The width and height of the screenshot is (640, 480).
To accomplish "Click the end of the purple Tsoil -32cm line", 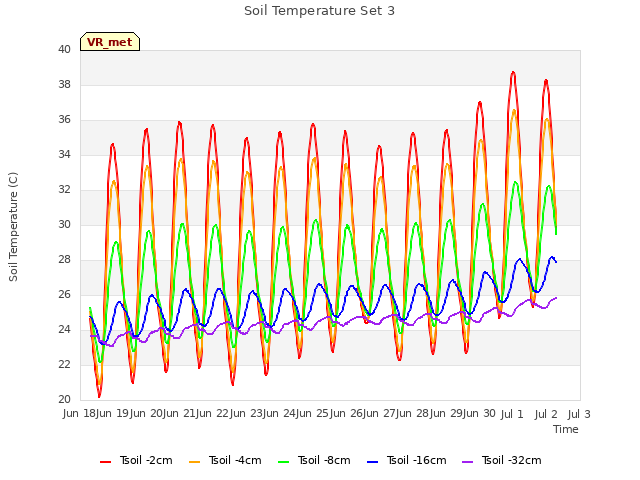I will pyautogui.click(x=556, y=298).
